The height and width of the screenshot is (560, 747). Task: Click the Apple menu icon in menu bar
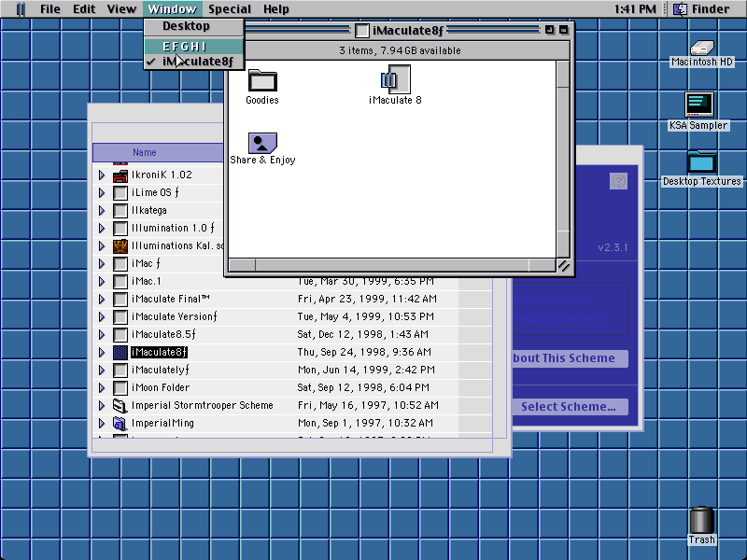(x=21, y=9)
